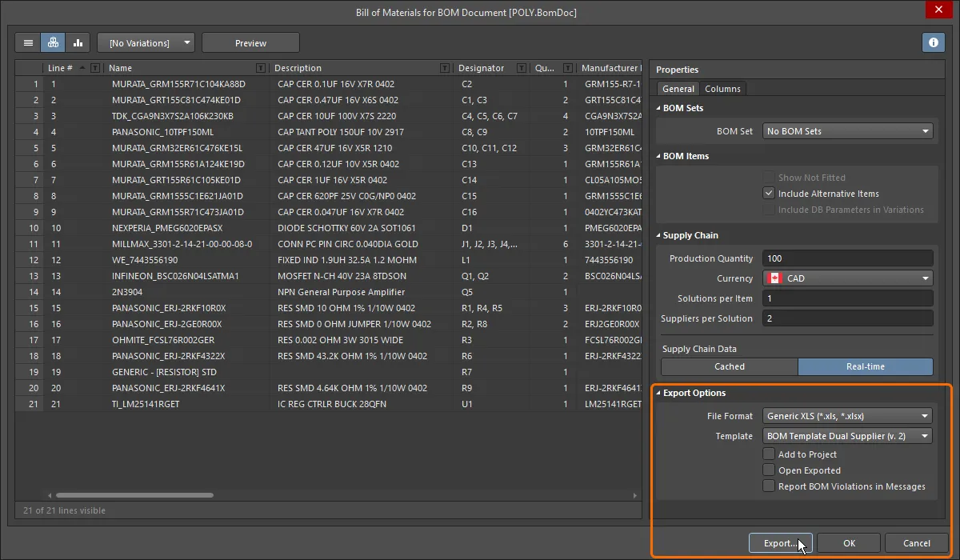Click the Name column header
Image resolution: width=960 pixels, height=560 pixels.
pos(186,68)
